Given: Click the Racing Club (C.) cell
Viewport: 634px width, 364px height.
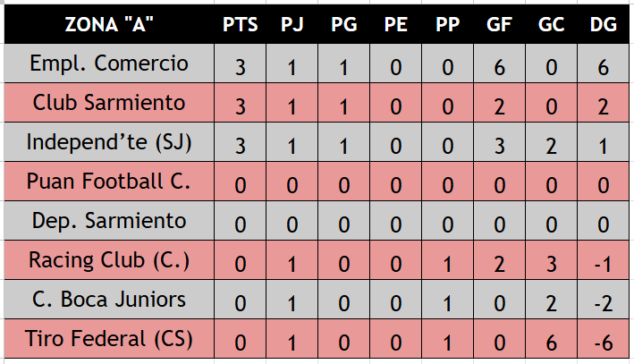Looking at the screenshot, I should click(109, 260).
